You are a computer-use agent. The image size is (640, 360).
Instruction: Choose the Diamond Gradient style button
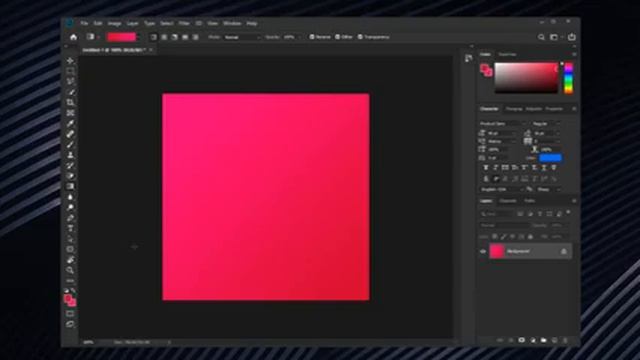point(196,37)
